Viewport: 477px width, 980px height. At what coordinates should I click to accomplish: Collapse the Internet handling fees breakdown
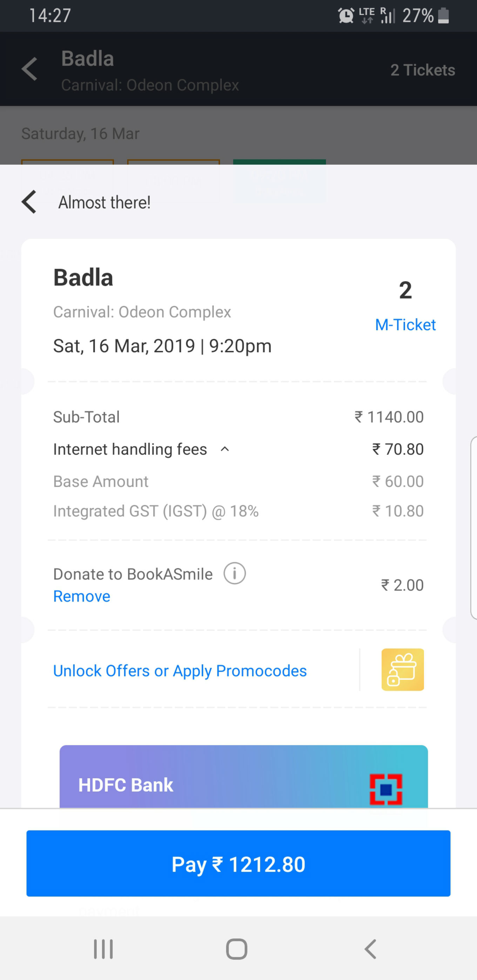click(225, 449)
